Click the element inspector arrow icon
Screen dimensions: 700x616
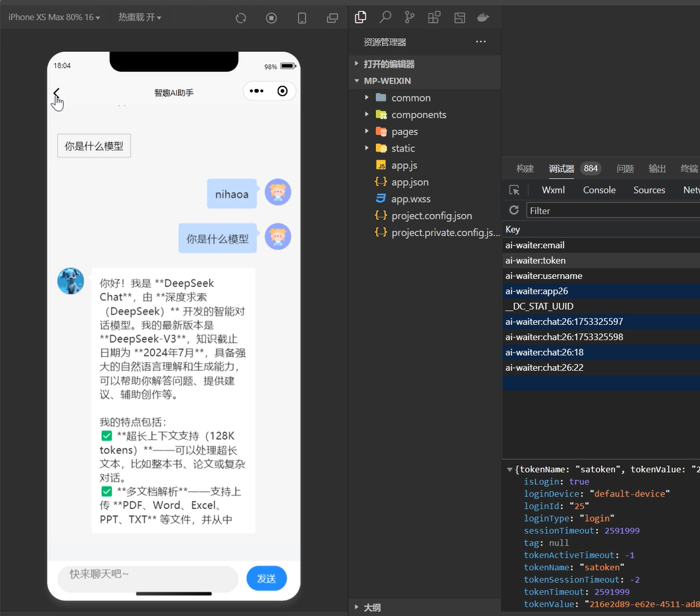pyautogui.click(x=514, y=190)
